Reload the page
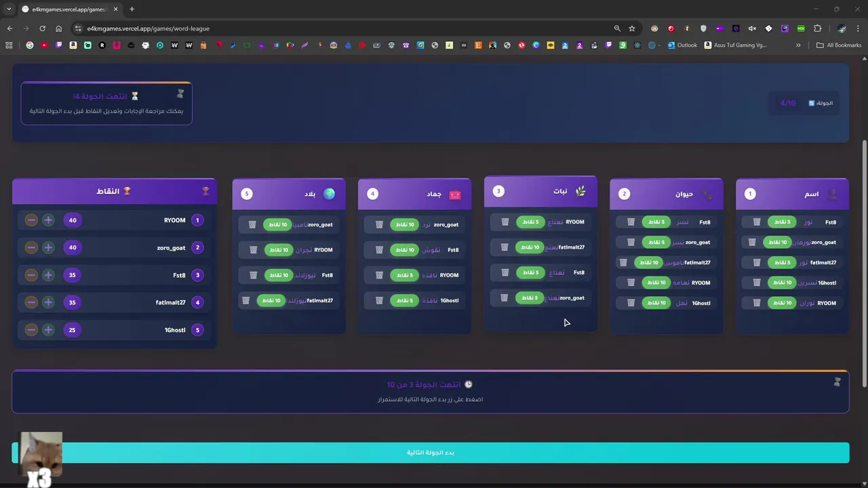 42,28
